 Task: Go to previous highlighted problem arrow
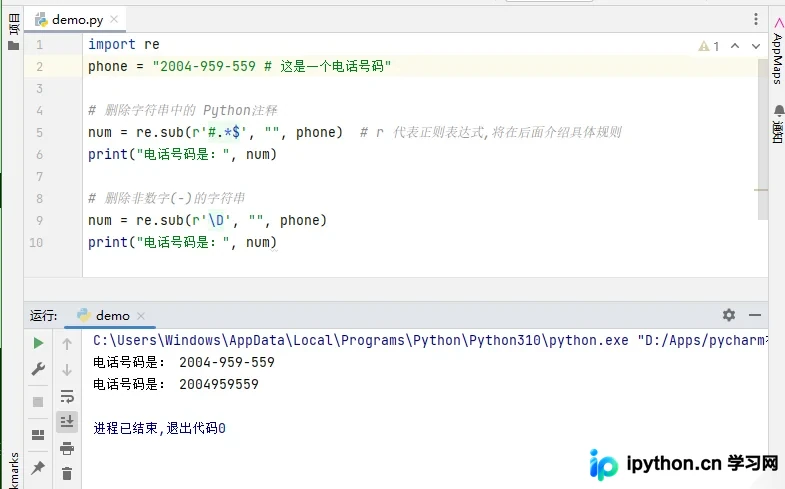click(x=735, y=46)
